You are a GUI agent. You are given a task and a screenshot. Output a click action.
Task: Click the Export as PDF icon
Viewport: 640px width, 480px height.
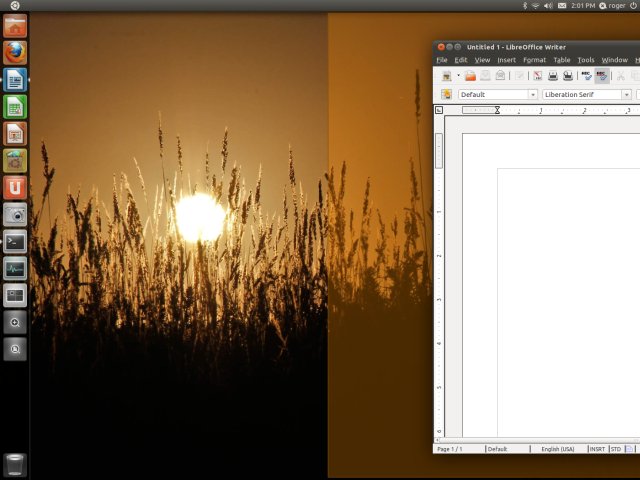[x=537, y=76]
